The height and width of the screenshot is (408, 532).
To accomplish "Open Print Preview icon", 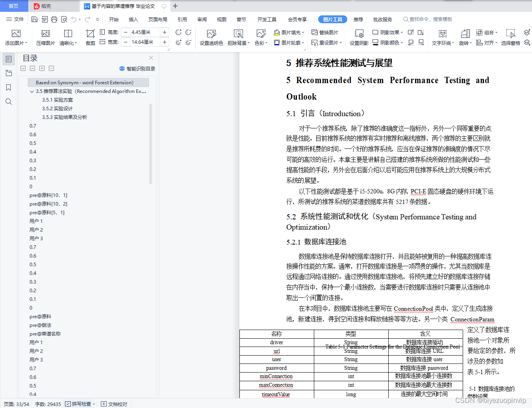I will click(64, 19).
